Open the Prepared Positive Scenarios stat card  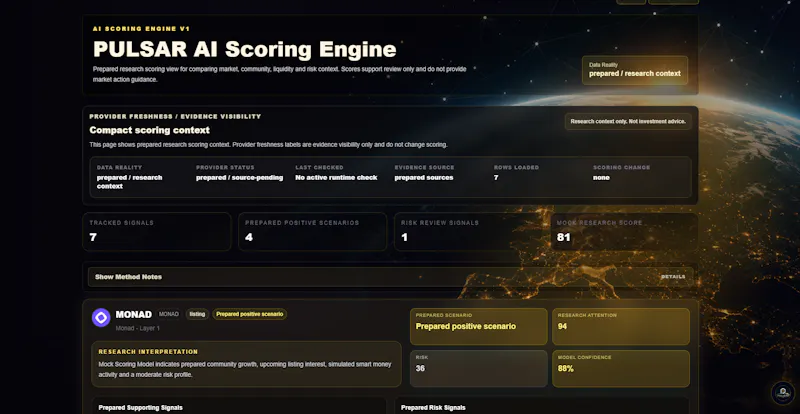(x=312, y=232)
